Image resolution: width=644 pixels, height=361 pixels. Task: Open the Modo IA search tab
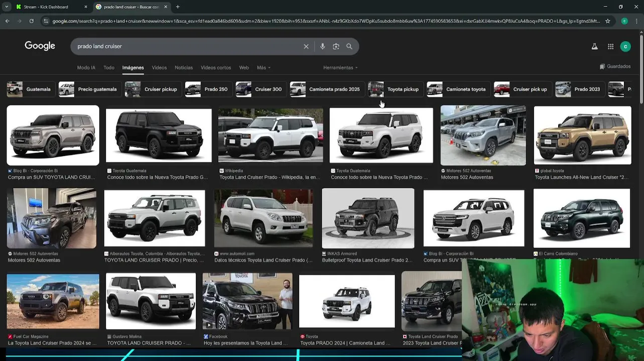[x=86, y=68]
